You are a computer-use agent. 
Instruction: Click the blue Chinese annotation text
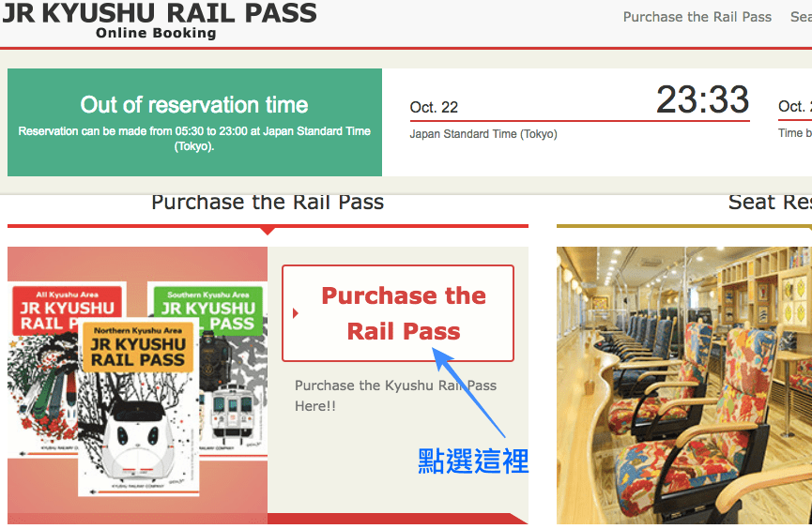473,461
